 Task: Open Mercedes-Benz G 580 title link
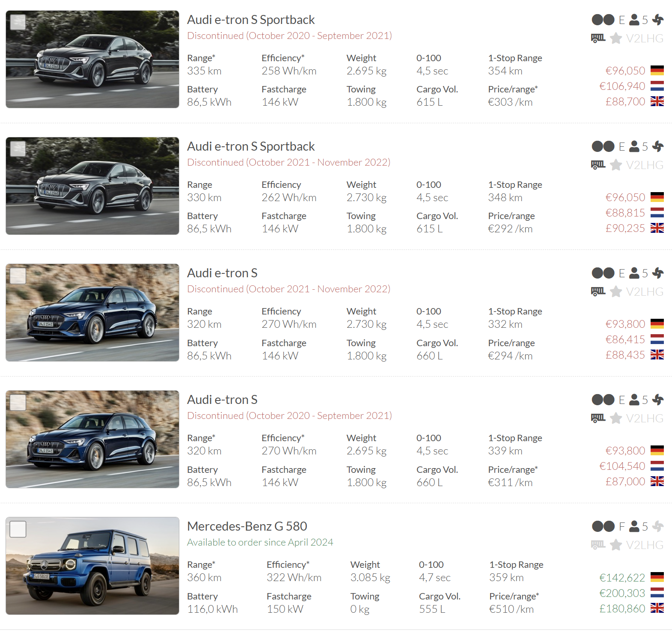click(x=247, y=526)
